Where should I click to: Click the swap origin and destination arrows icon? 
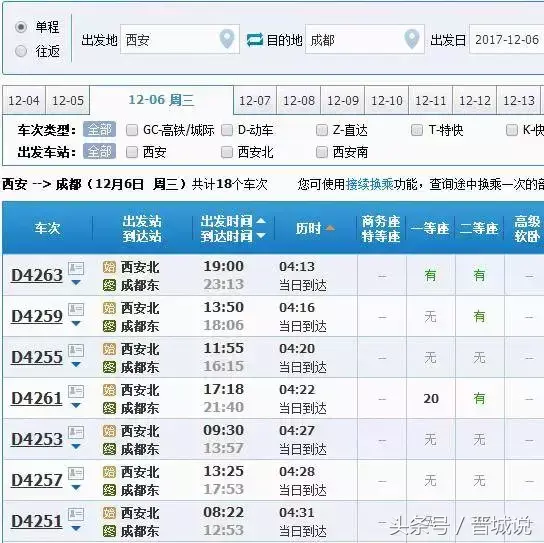coord(255,40)
